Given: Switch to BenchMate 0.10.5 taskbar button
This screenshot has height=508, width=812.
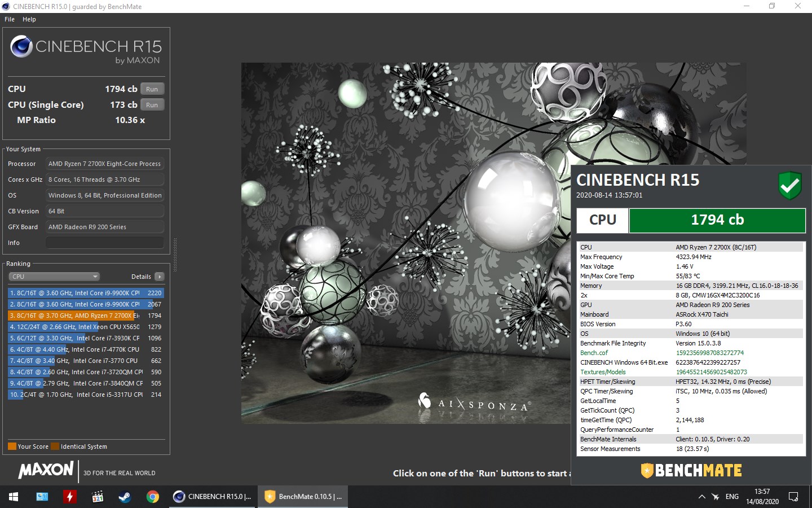Looking at the screenshot, I should 303,497.
